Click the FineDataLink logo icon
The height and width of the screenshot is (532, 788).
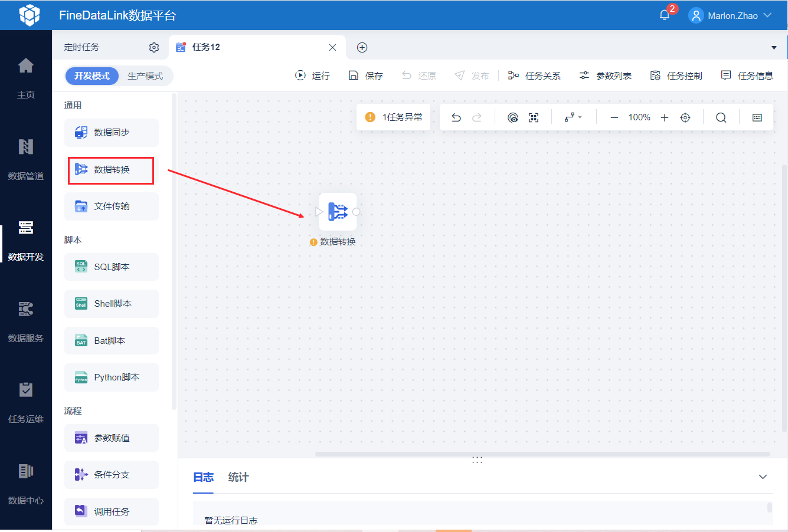pyautogui.click(x=30, y=15)
